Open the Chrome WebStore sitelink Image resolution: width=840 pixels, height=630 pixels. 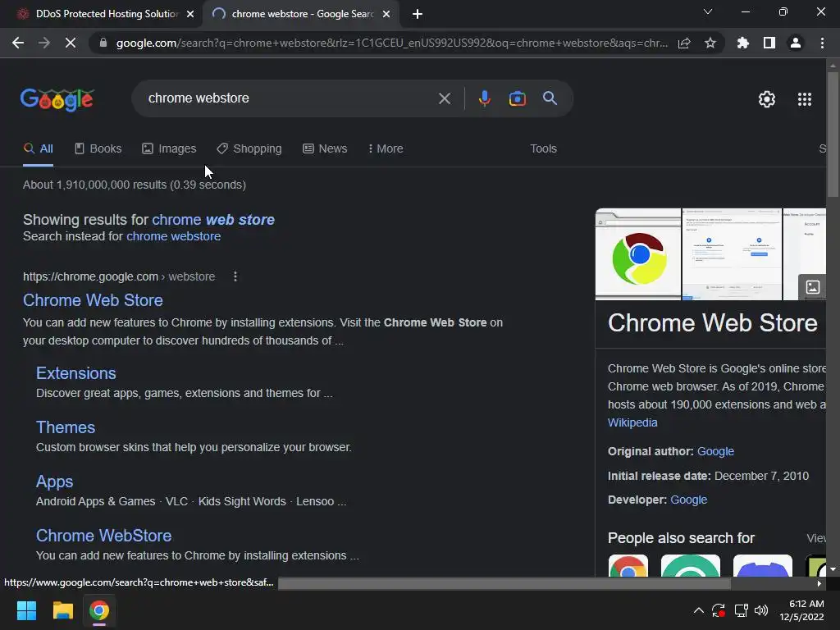coord(104,536)
